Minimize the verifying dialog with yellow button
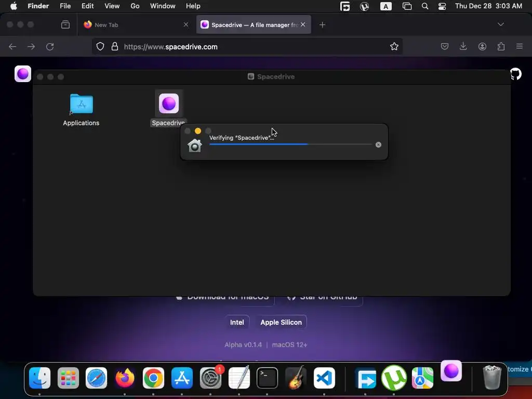Image resolution: width=532 pixels, height=399 pixels. [x=198, y=131]
